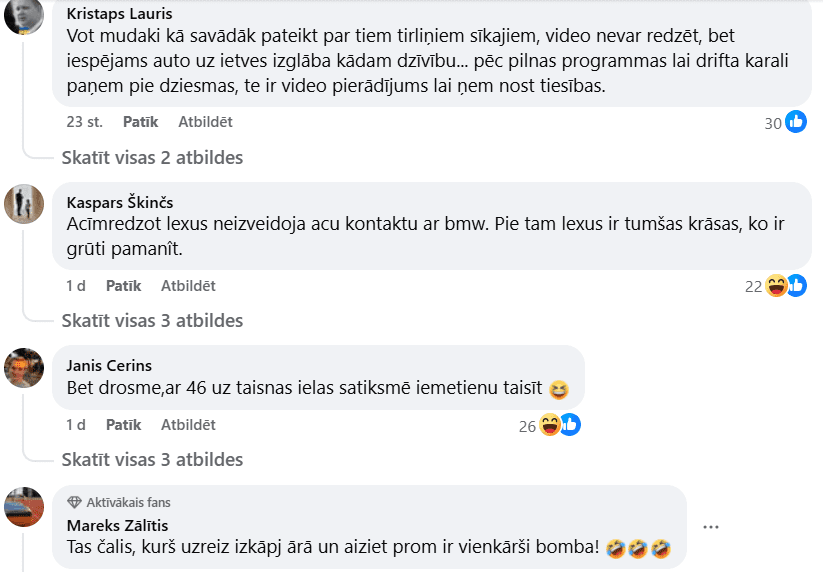Like Kristaps Lauris comment via Patīk
Screen dimensions: 823x572
coord(140,122)
